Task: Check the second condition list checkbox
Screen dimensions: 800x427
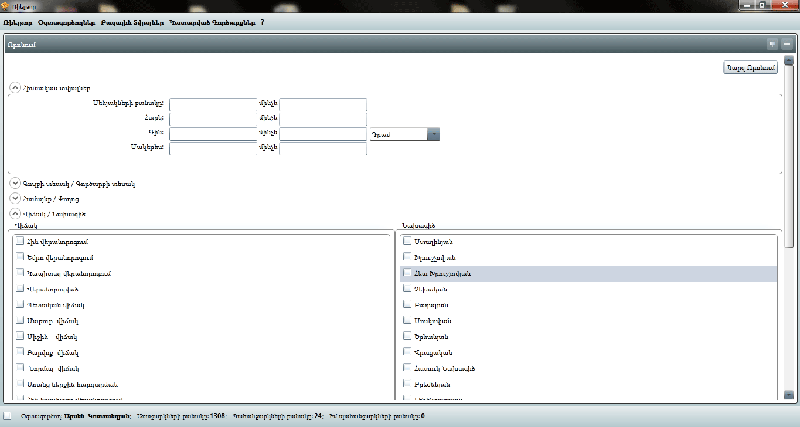Action: click(x=20, y=257)
